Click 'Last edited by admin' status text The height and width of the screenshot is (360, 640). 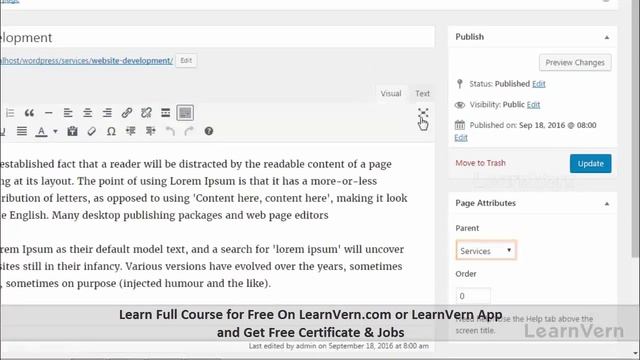(339, 346)
